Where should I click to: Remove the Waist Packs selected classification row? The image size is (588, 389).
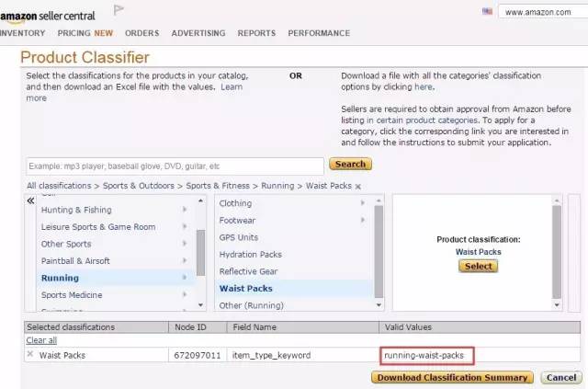(x=30, y=354)
